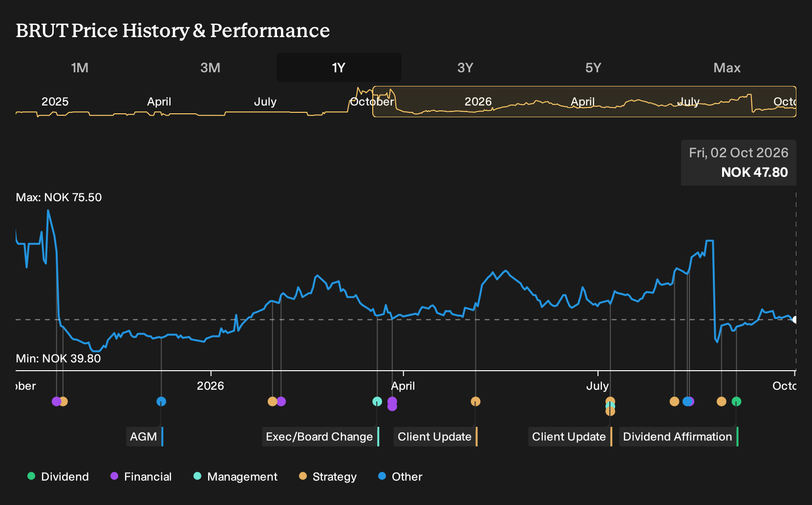812x505 pixels.
Task: Open the 3Y price history tab
Action: [465, 67]
